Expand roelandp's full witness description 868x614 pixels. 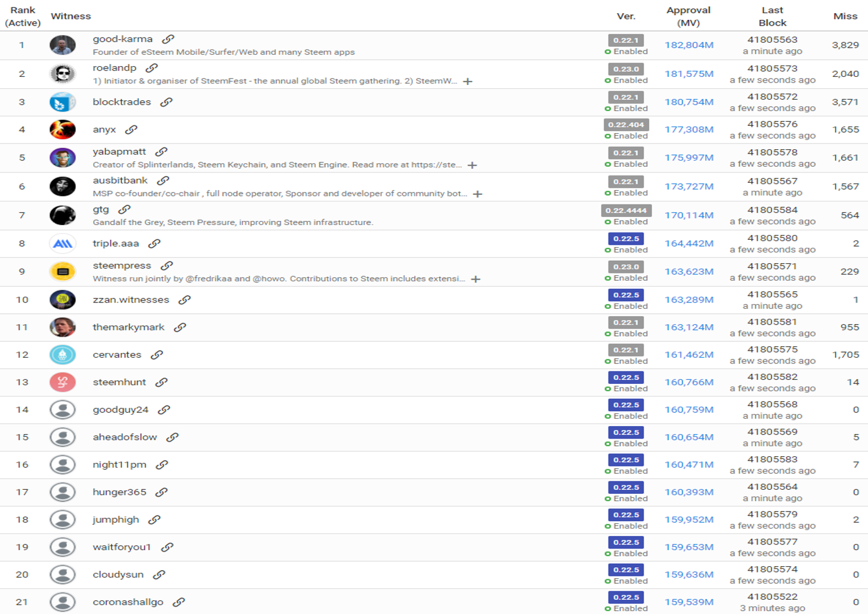468,81
